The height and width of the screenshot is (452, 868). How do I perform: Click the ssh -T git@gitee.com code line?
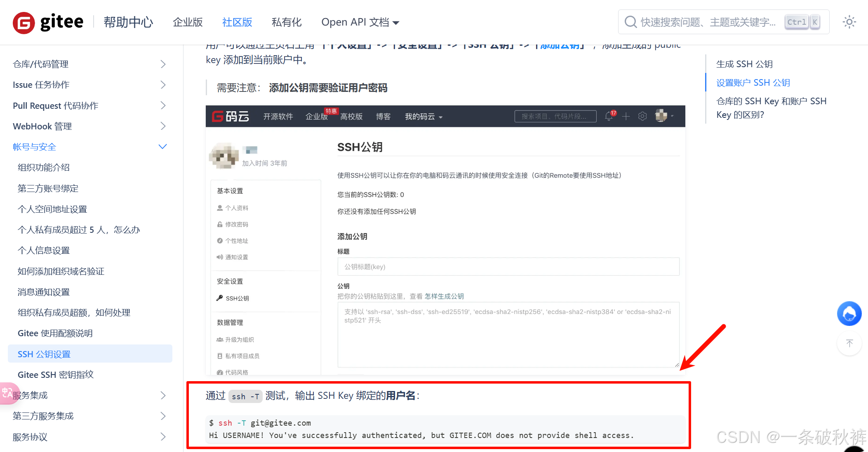pyautogui.click(x=260, y=423)
